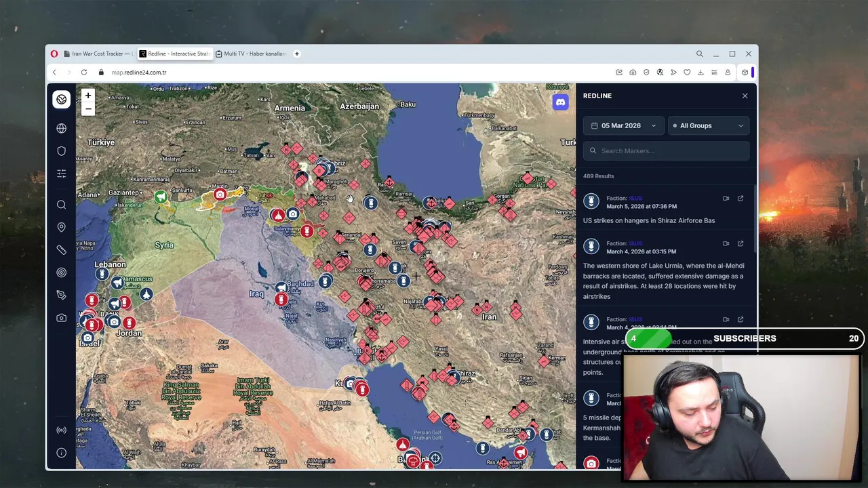Switch to Redline Interactive browser tab

pyautogui.click(x=174, y=54)
